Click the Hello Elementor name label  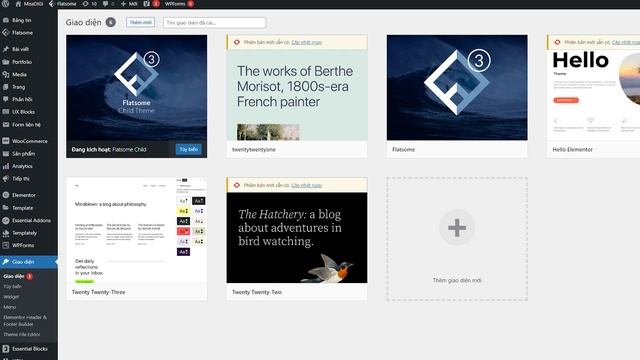click(572, 149)
